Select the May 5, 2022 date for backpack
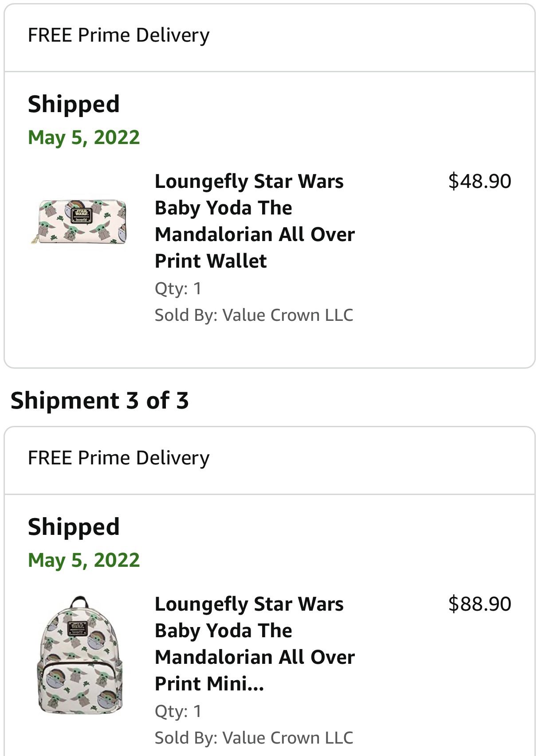This screenshot has width=542, height=756. [84, 560]
